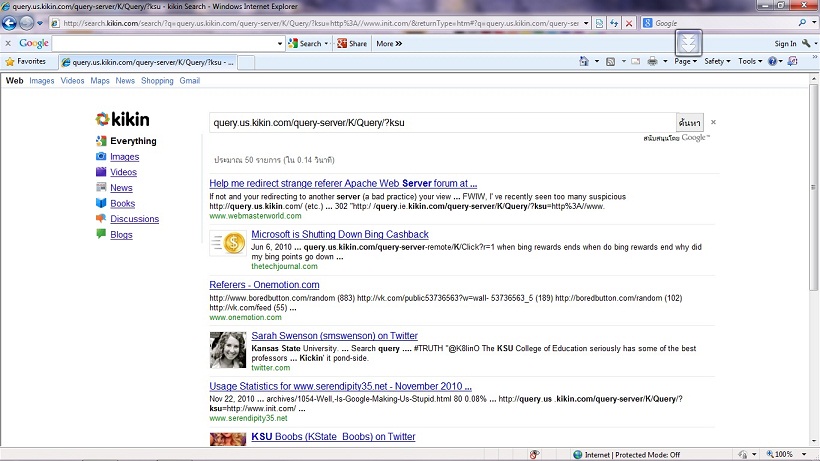Click the Compatibility View icon
Image resolution: width=820 pixels, height=461 pixels.
click(x=599, y=23)
